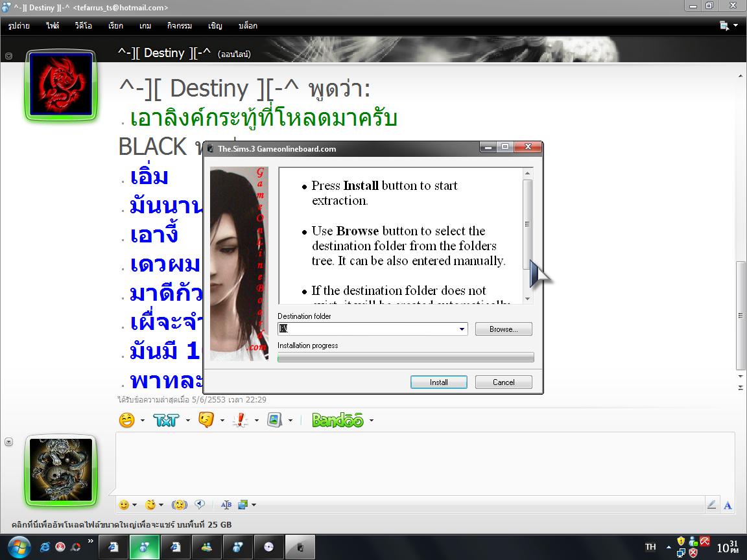Open the TxT animated text tool
The height and width of the screenshot is (560, 747).
166,420
